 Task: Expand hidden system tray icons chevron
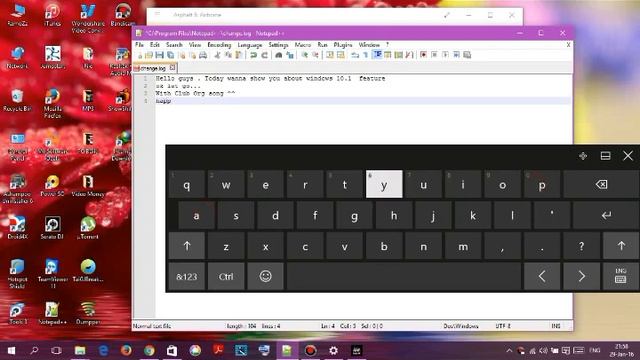509,351
